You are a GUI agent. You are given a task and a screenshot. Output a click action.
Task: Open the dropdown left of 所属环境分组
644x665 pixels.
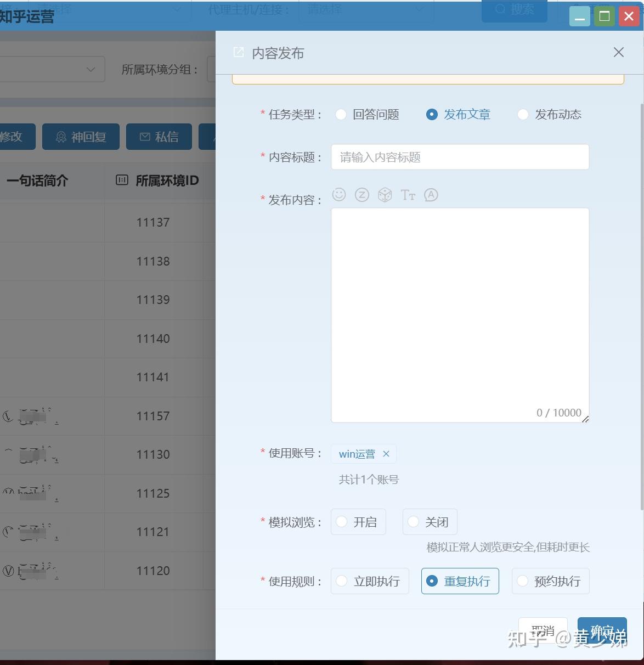[x=52, y=69]
